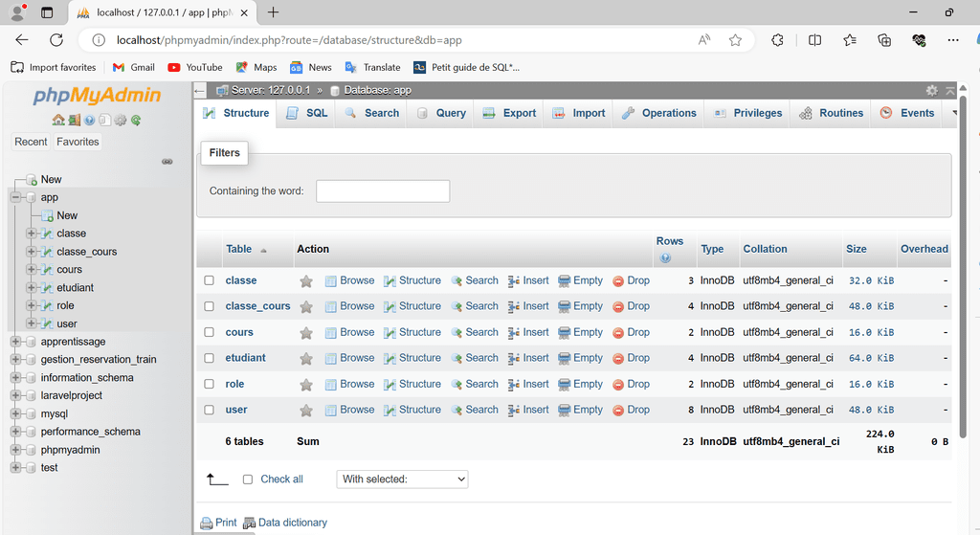Viewport: 980px width, 535px height.
Task: Open the Privileges tab
Action: tap(748, 113)
